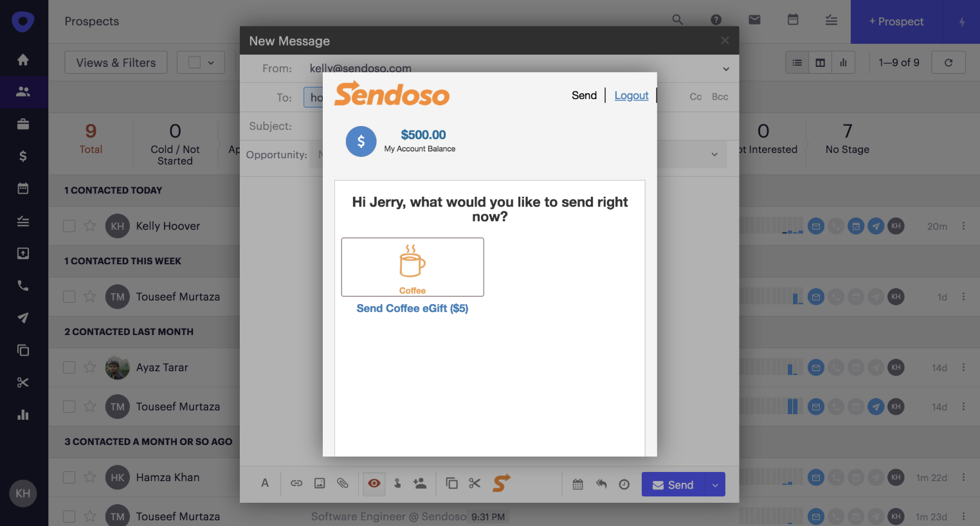
Task: Switch to chart view layout
Action: pyautogui.click(x=843, y=62)
